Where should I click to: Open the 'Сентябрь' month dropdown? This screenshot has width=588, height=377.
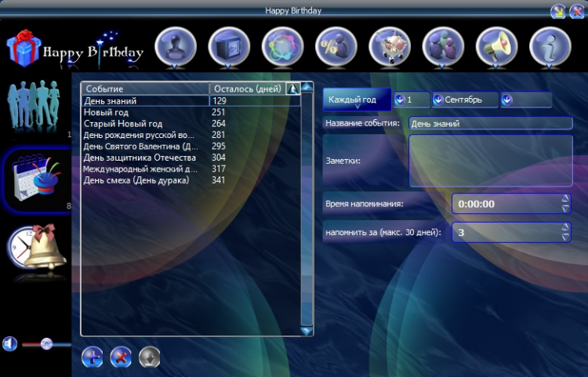coord(438,100)
